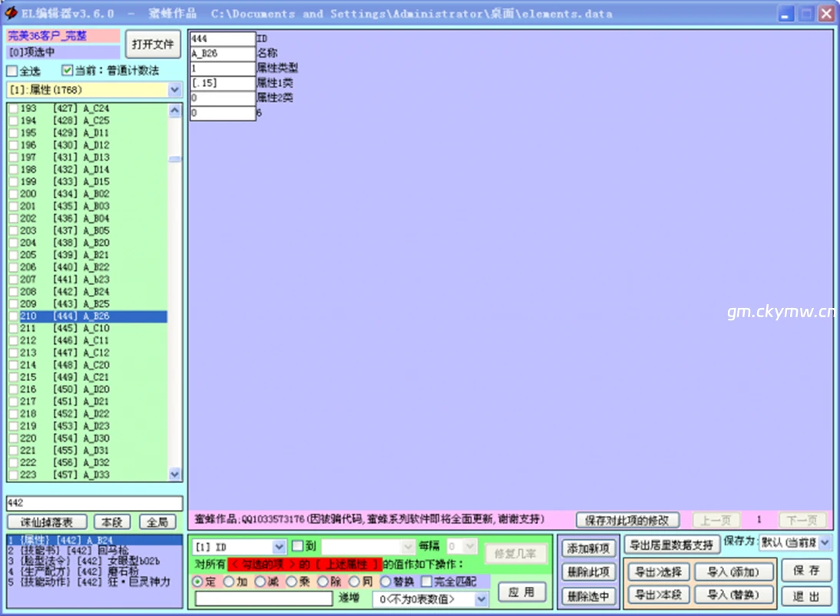Click the 删除选中 delete selected button
Viewport: 840px width, 616px height.
pyautogui.click(x=588, y=597)
